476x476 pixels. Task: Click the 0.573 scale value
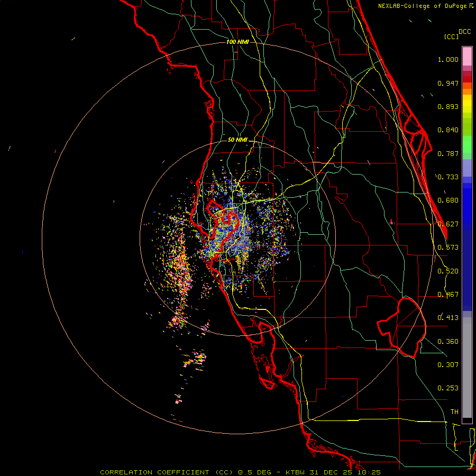(x=448, y=248)
